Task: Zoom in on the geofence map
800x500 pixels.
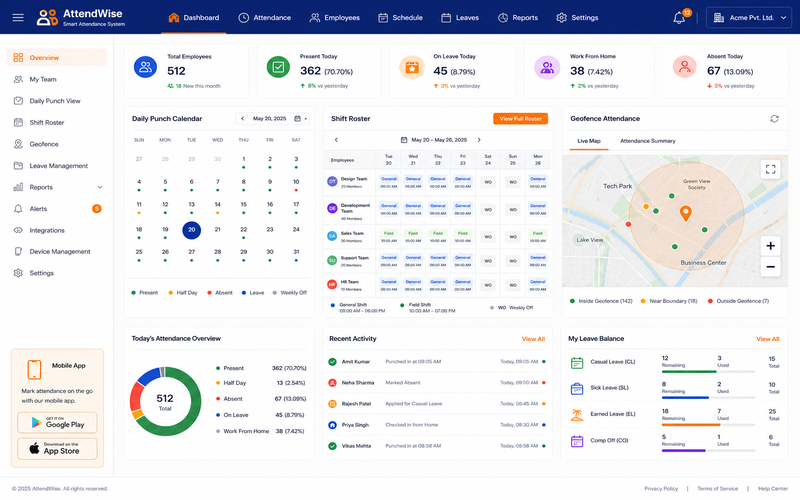Action: point(770,246)
